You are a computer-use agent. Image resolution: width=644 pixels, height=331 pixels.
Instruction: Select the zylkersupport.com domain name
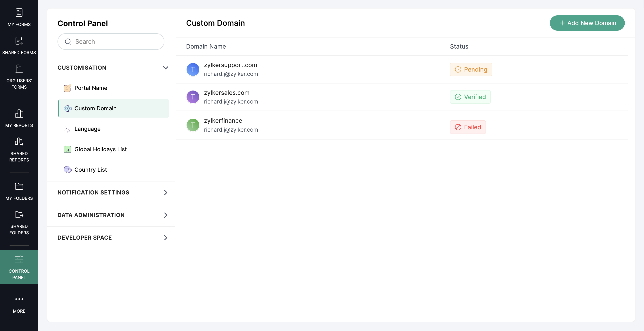click(230, 65)
